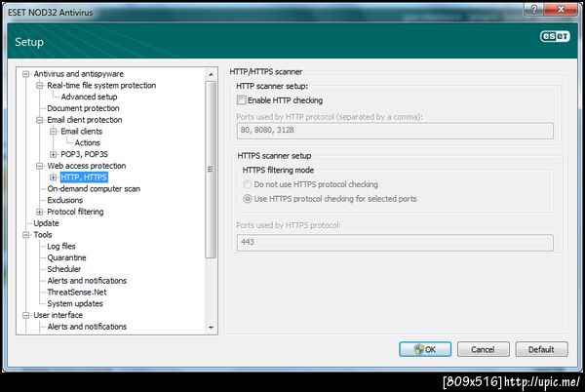Click the ESET logo in header
The width and height of the screenshot is (585, 392).
coord(555,36)
